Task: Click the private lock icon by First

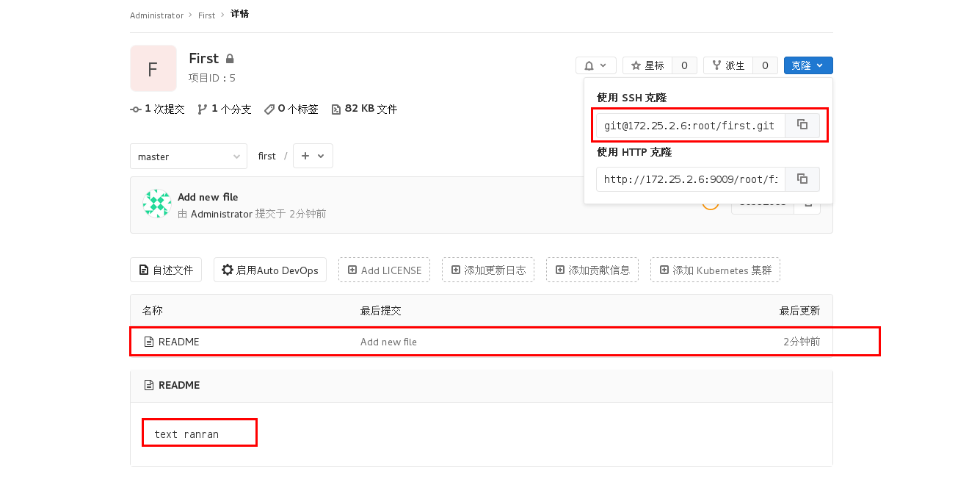Action: pyautogui.click(x=230, y=59)
